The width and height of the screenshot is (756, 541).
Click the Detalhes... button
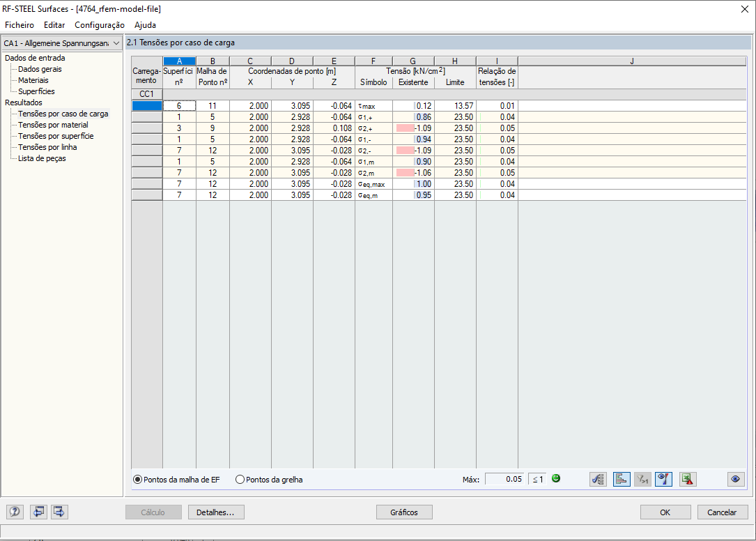215,512
